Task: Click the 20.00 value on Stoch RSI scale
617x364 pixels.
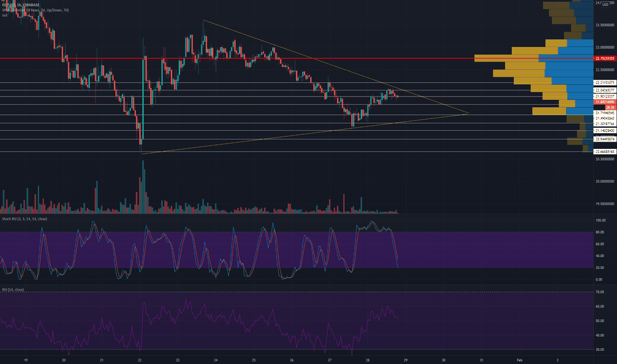Action: coord(599,267)
